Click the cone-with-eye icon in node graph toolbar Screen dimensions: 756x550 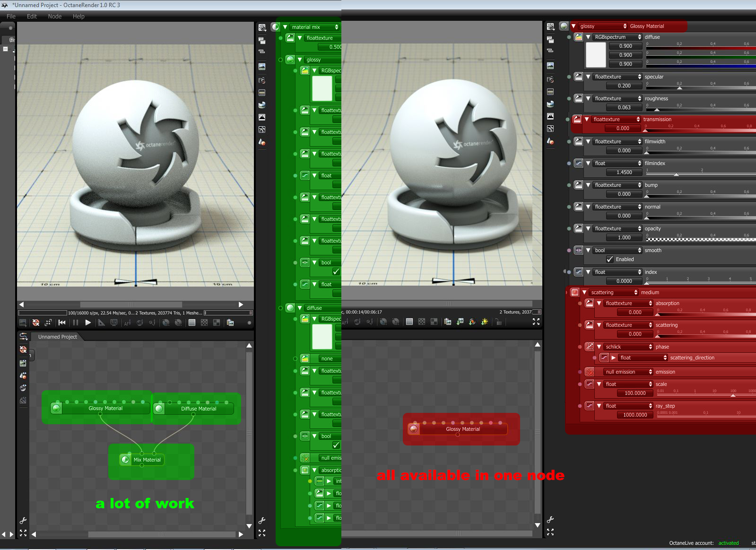click(x=23, y=375)
